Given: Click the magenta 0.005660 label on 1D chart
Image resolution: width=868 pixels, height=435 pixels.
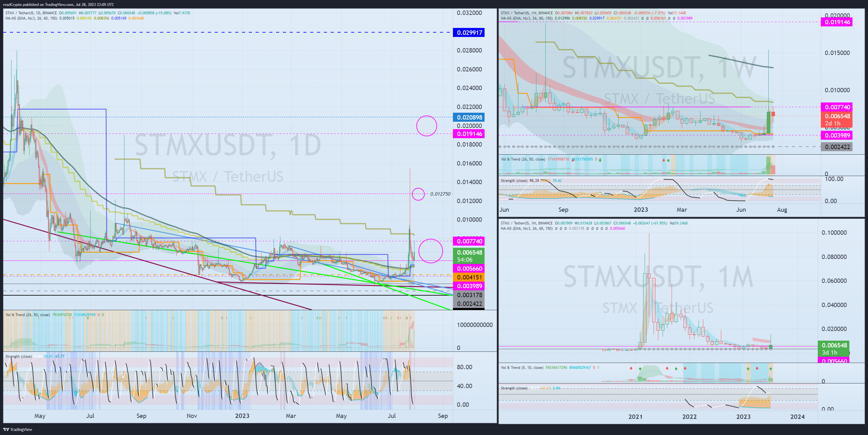Looking at the screenshot, I should click(x=469, y=268).
